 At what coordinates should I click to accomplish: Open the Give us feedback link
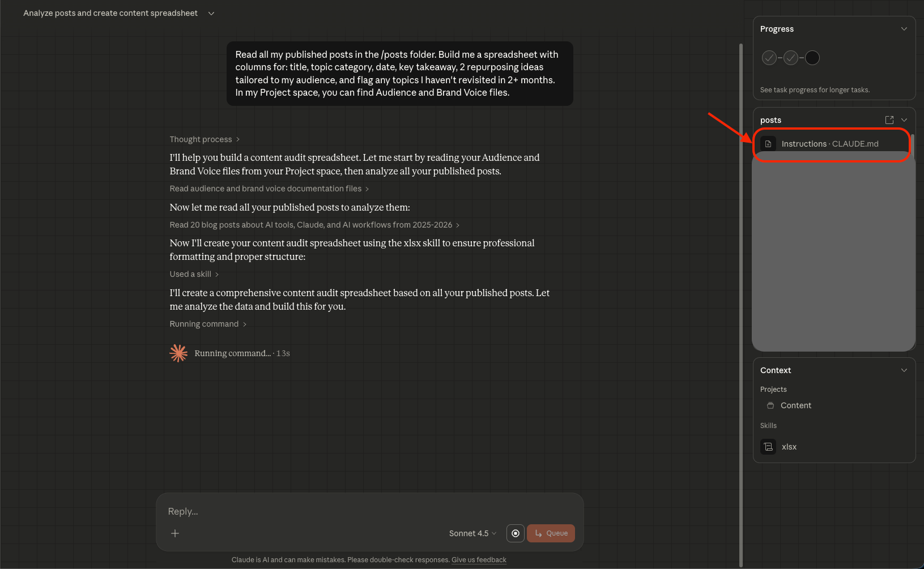click(479, 560)
